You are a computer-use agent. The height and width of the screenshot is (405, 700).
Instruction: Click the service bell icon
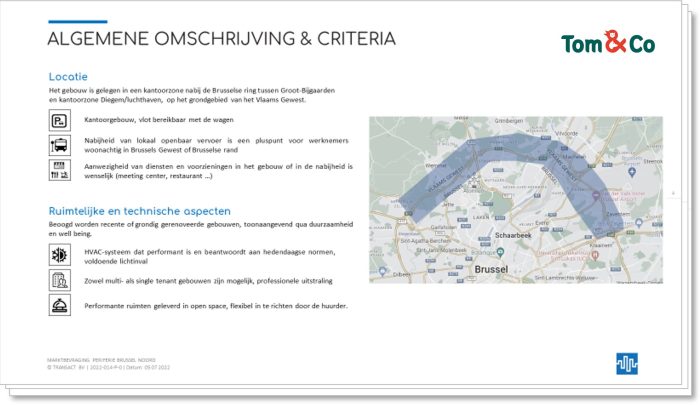[59, 305]
